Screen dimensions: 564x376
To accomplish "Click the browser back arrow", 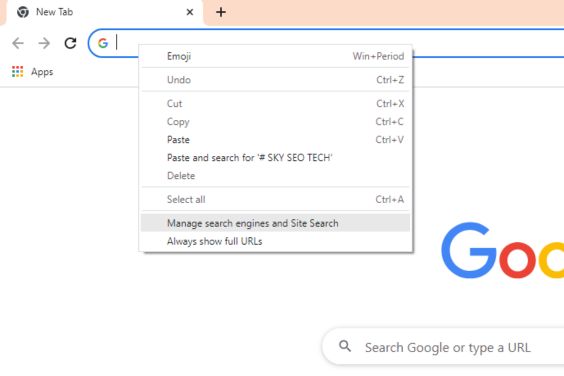I will pyautogui.click(x=18, y=43).
